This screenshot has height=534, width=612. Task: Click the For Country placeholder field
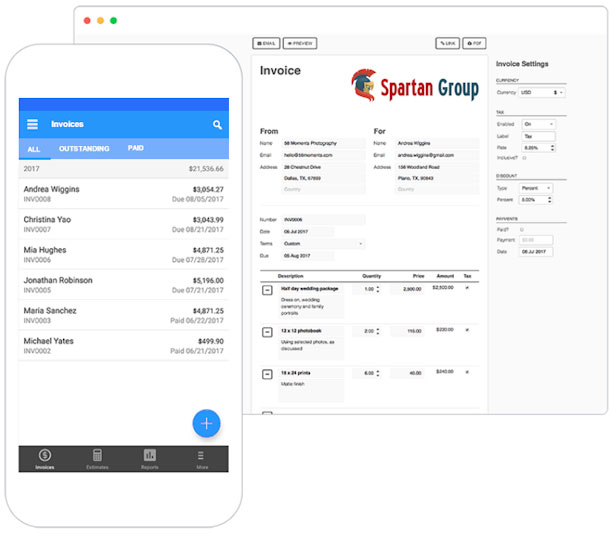pos(437,189)
